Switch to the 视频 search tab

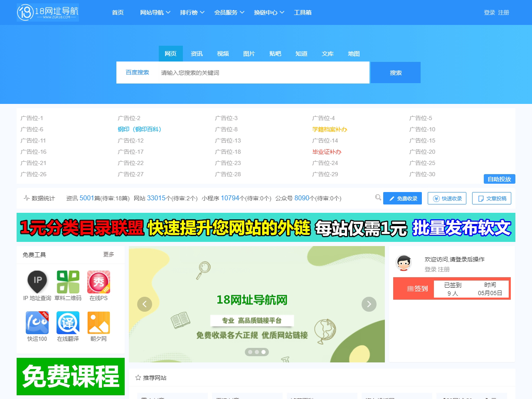[223, 54]
